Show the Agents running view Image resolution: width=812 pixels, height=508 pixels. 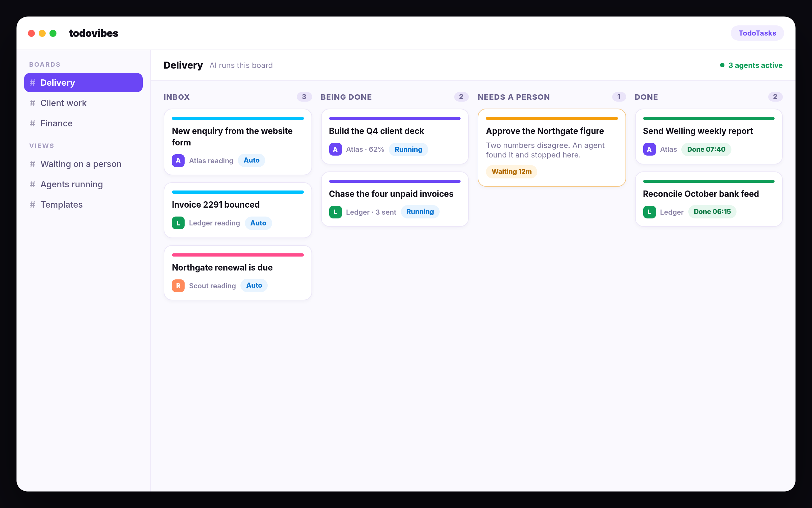tap(83, 184)
